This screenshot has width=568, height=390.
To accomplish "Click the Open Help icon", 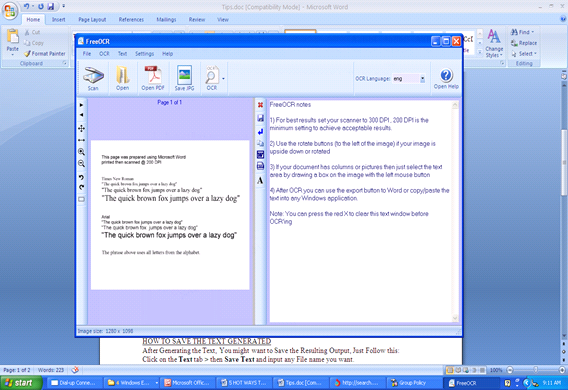I will point(446,79).
